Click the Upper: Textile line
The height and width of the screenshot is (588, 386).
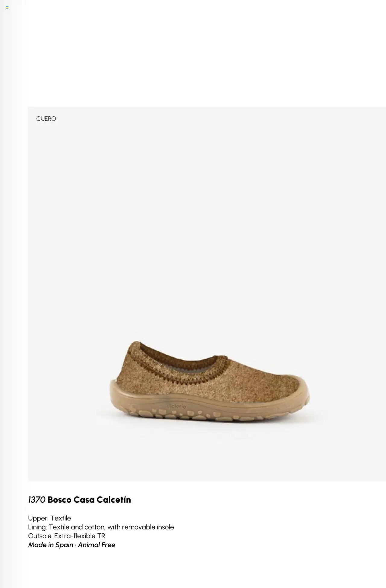49,518
